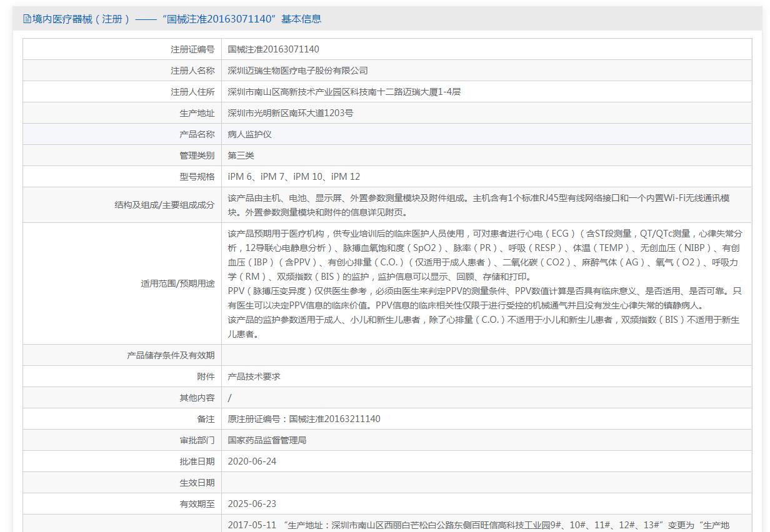
Task: Click the intended use paragraph mentioning ECG
Action: [484, 255]
